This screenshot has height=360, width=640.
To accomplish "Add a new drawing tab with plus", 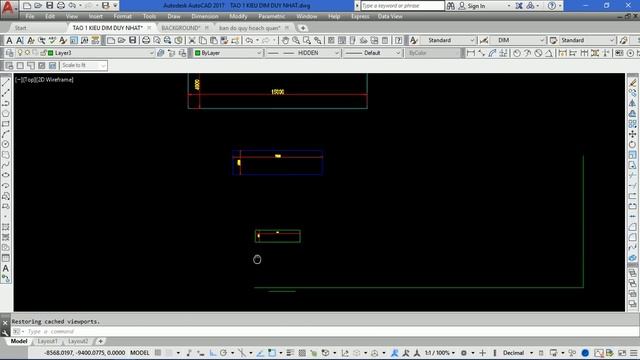I will coord(302,28).
